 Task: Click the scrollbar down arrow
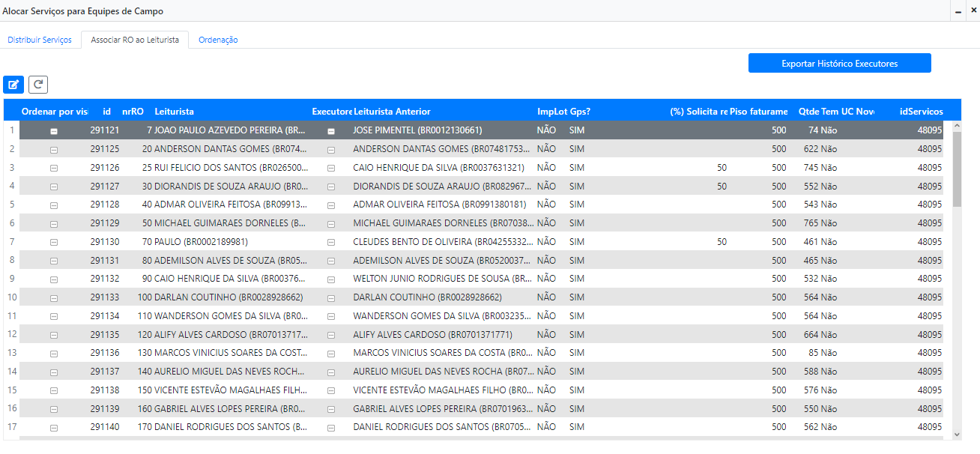tap(956, 434)
